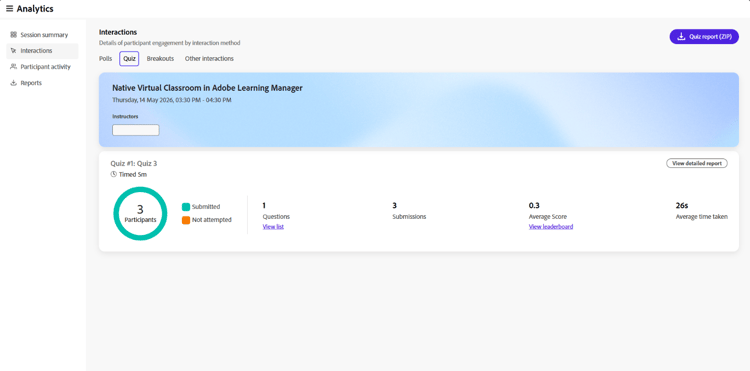750x371 pixels.
Task: Click the Analytics page title
Action: tap(35, 9)
